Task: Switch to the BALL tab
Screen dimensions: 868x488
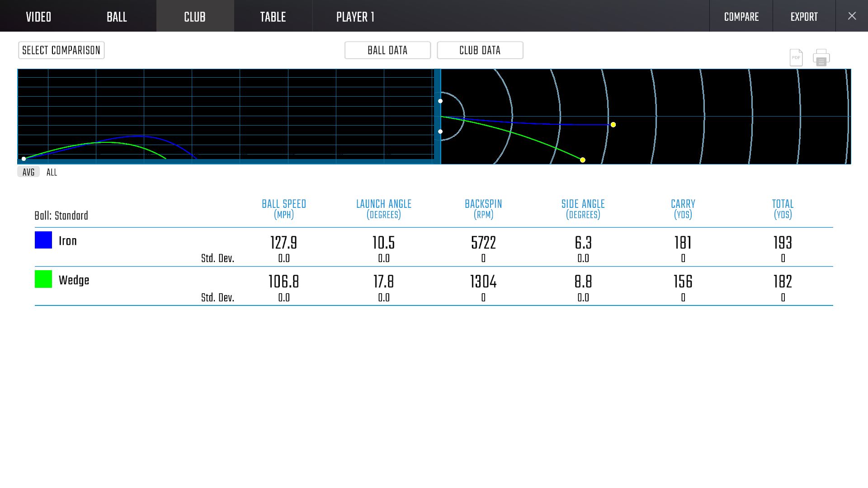Action: click(x=117, y=17)
